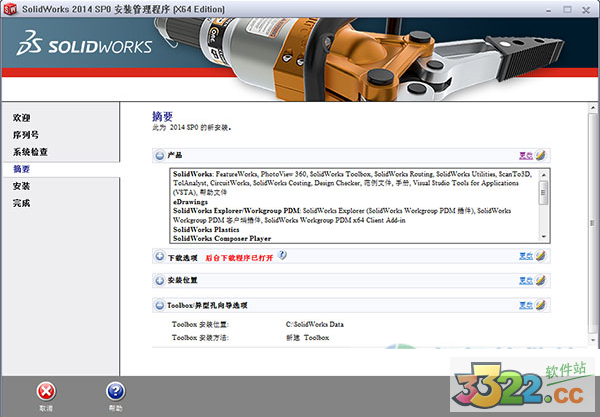The width and height of the screenshot is (600, 417).
Task: Collapse the 产品 section
Action: (x=160, y=155)
